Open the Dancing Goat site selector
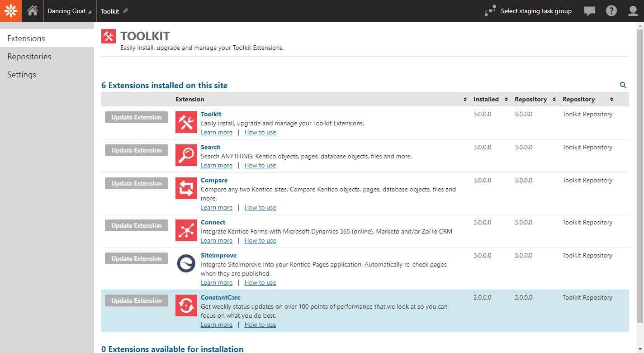This screenshot has height=353, width=644. coord(69,11)
